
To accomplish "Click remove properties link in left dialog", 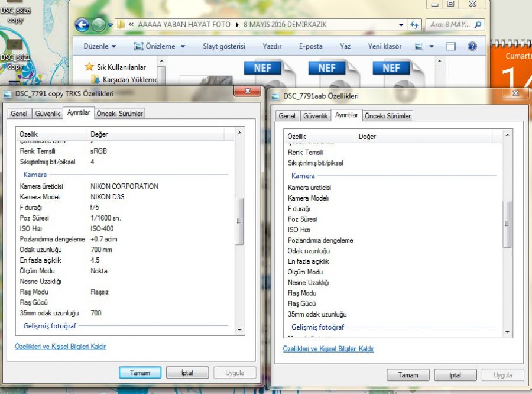I will point(60,347).
